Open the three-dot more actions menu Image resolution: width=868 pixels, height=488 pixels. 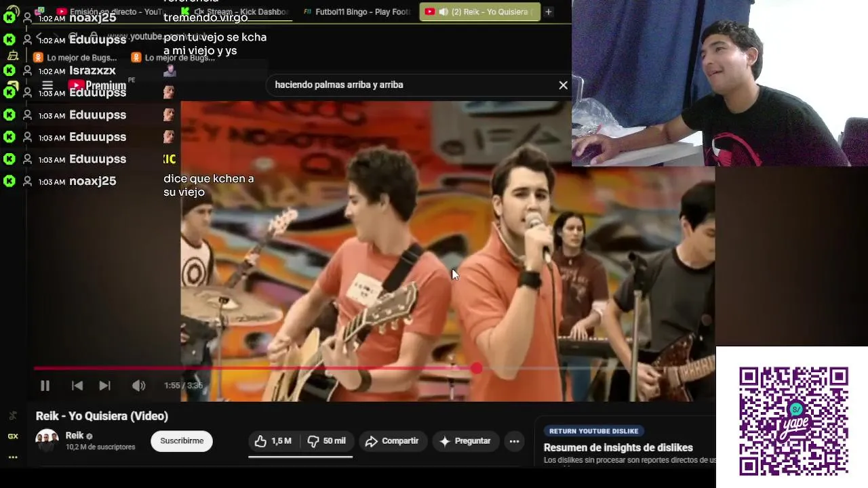(x=514, y=441)
